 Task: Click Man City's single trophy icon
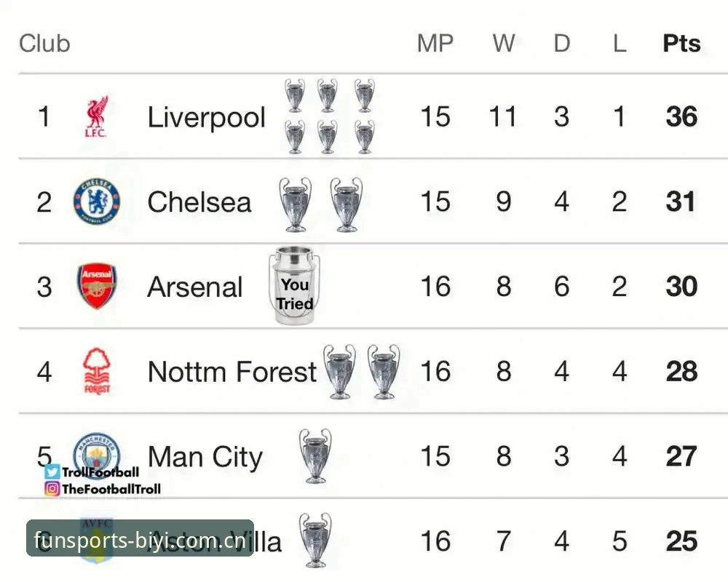(315, 455)
